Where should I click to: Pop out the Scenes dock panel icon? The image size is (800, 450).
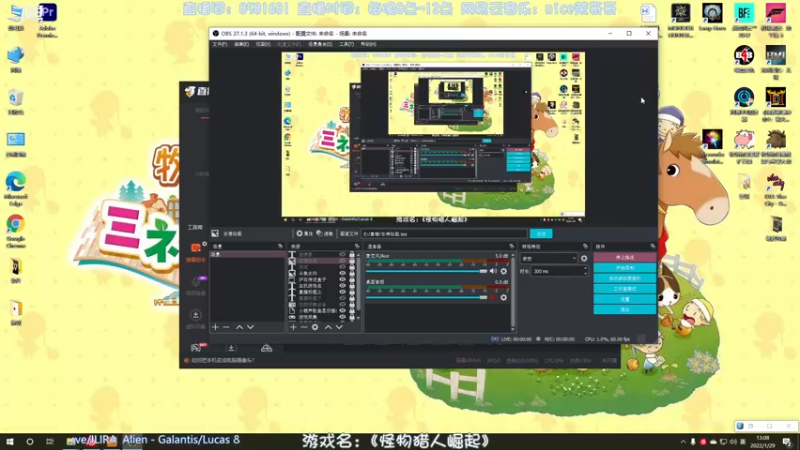coord(280,246)
